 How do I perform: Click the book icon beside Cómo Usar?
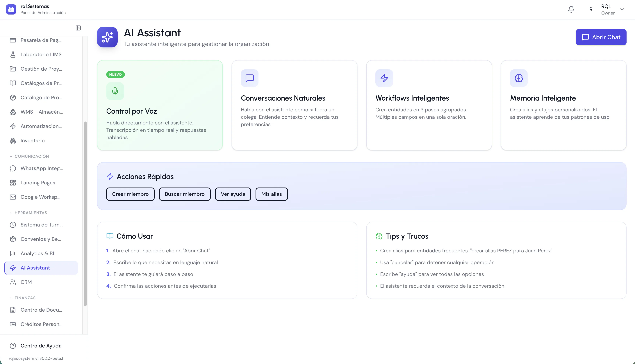pyautogui.click(x=110, y=236)
